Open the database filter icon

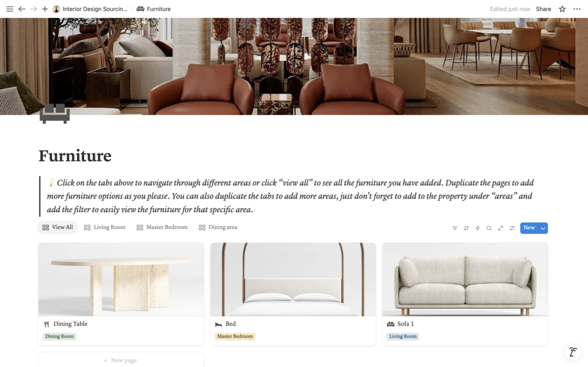coord(455,228)
